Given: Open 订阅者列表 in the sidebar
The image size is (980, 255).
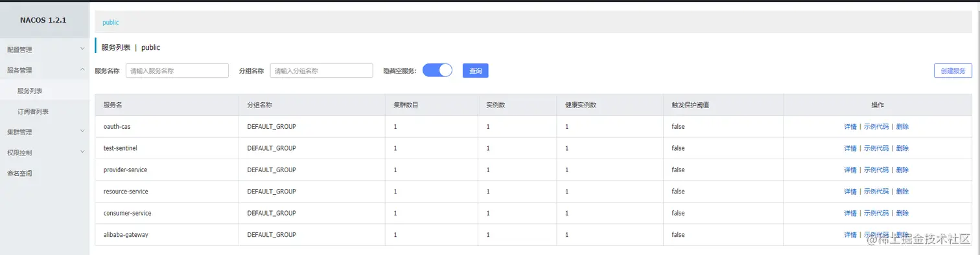Looking at the screenshot, I should click(45, 111).
